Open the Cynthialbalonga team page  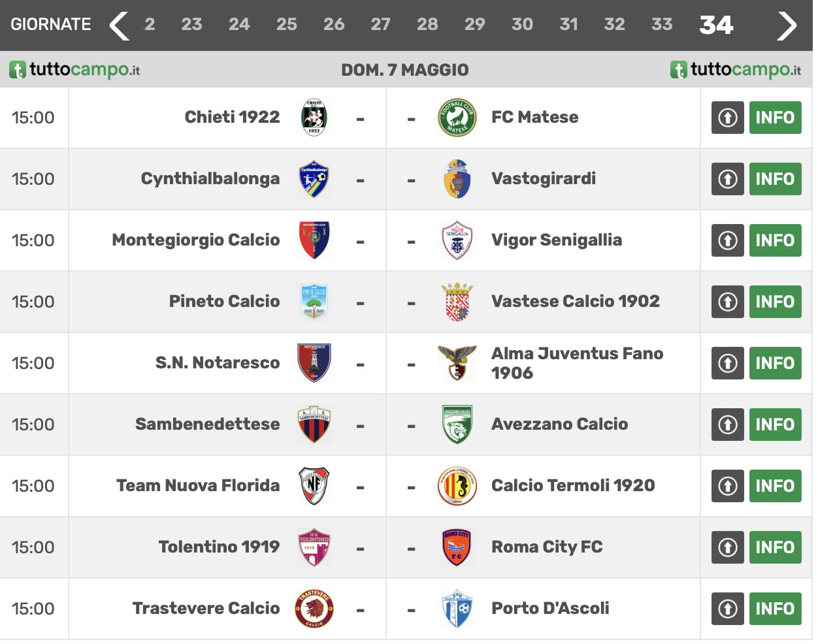210,179
